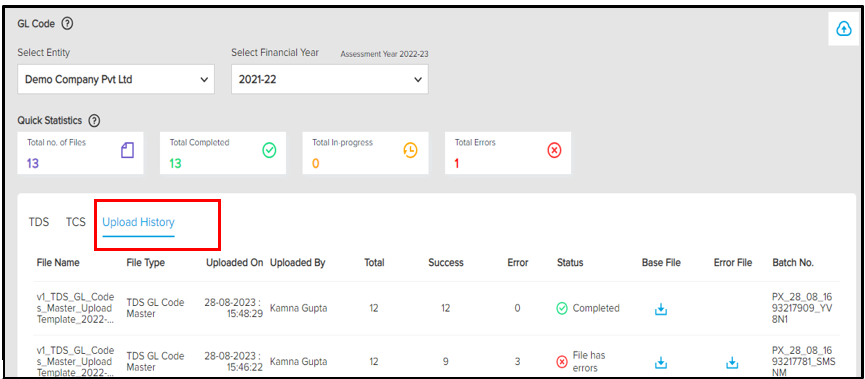This screenshot has height=379, width=865.
Task: Click the File has errors status cross icon
Action: pos(562,362)
